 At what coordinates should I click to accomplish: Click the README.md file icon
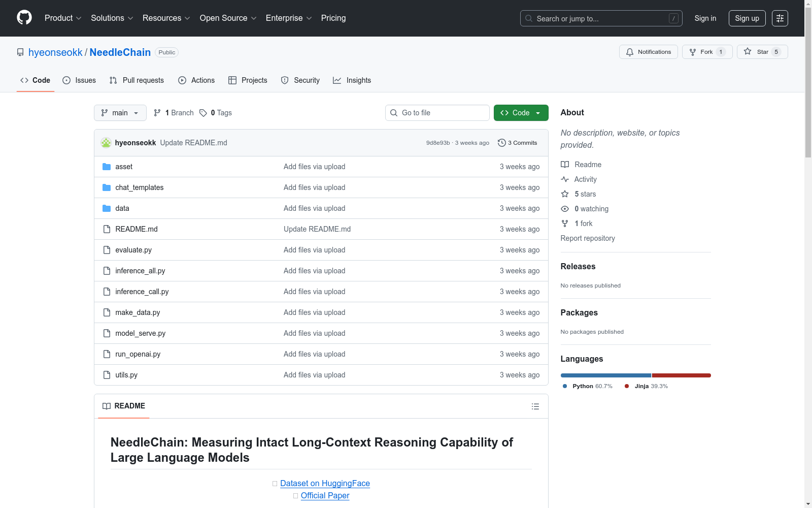tap(107, 229)
